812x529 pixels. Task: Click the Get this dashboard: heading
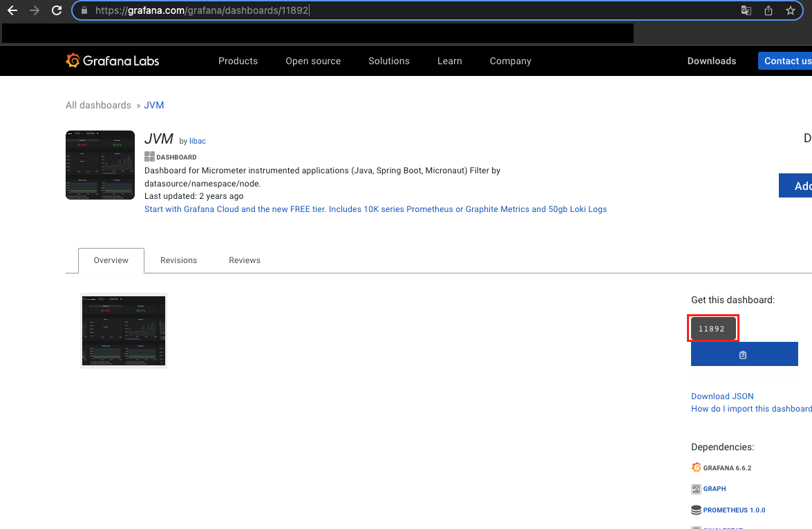[x=733, y=300]
